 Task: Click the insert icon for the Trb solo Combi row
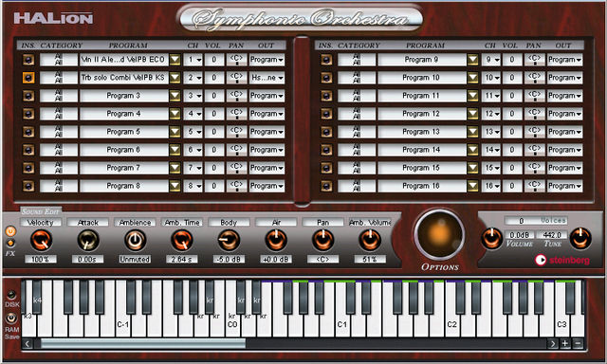tap(28, 78)
